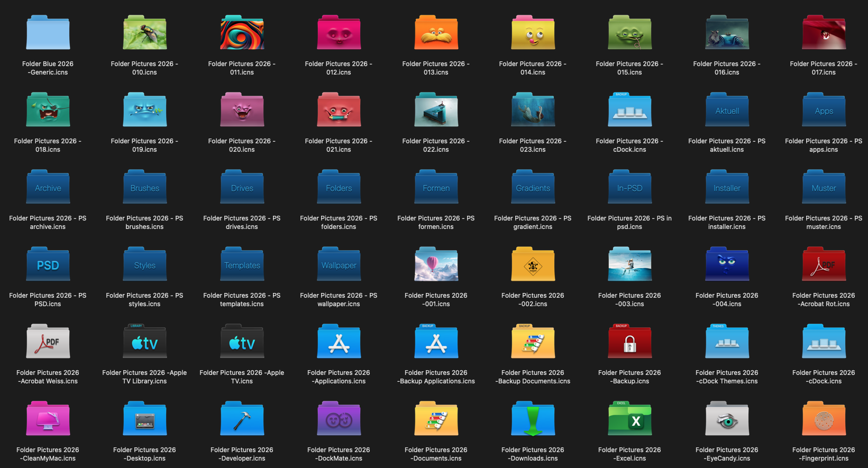This screenshot has height=468, width=868.
Task: Click the Apple TV Library folder icon
Action: click(145, 342)
